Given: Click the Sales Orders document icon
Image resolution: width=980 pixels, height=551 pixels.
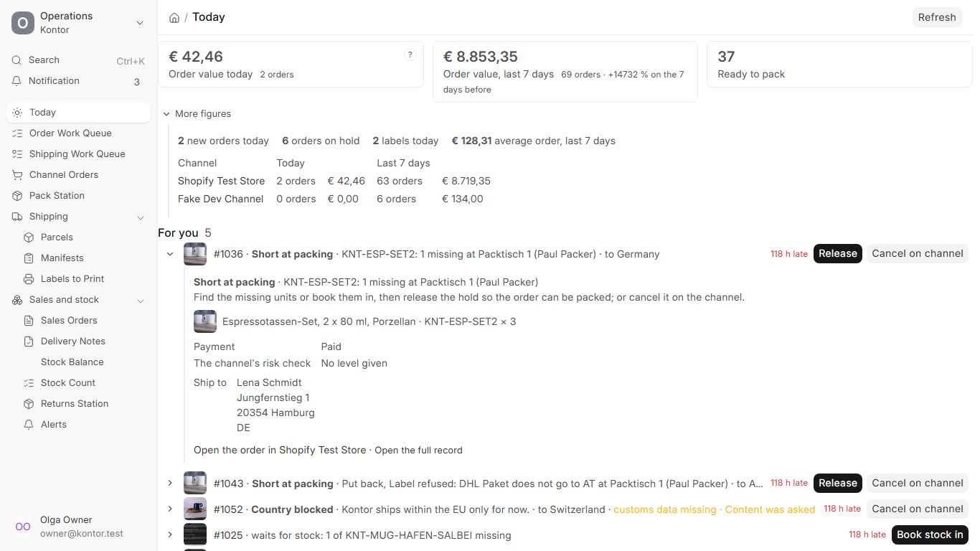Looking at the screenshot, I should click(29, 321).
